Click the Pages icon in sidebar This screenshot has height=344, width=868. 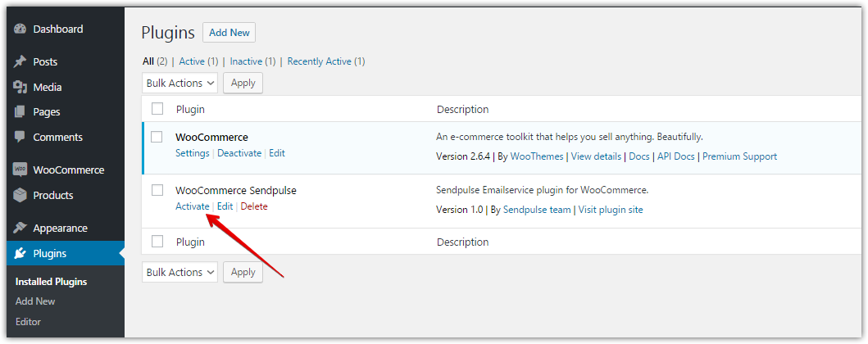tap(20, 112)
